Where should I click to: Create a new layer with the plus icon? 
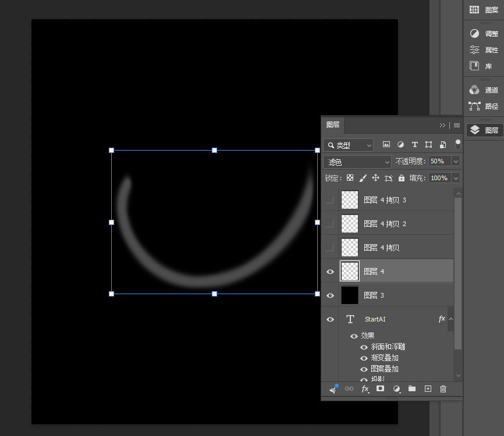click(428, 389)
